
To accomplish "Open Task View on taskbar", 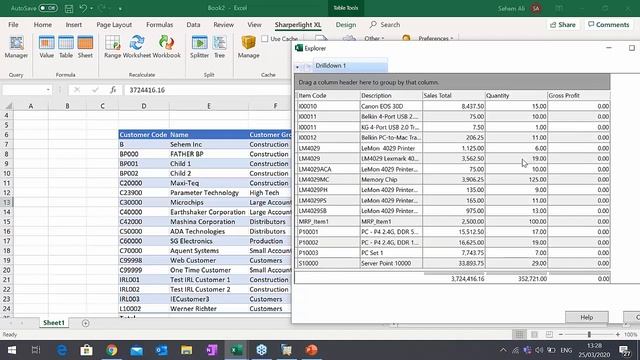I will pos(36,350).
